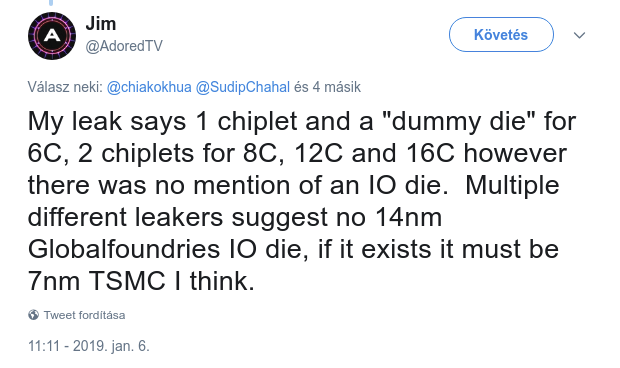Open the tweet options chevron menu

(x=579, y=35)
